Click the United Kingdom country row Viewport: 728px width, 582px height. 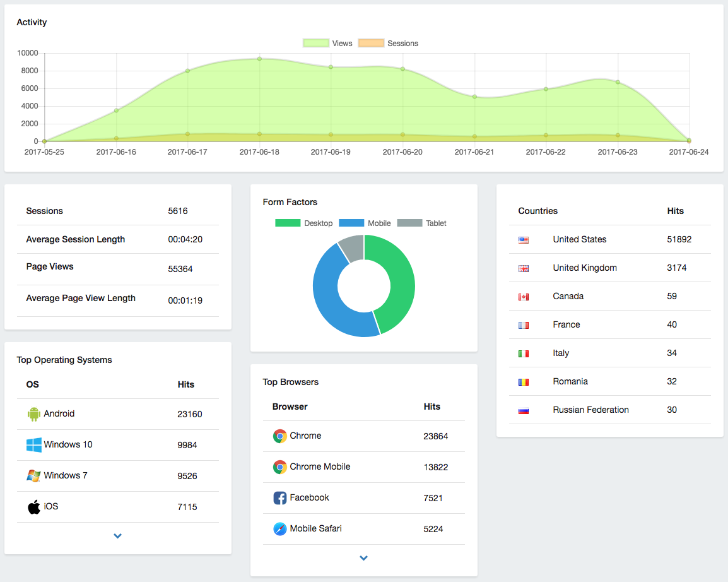point(609,268)
